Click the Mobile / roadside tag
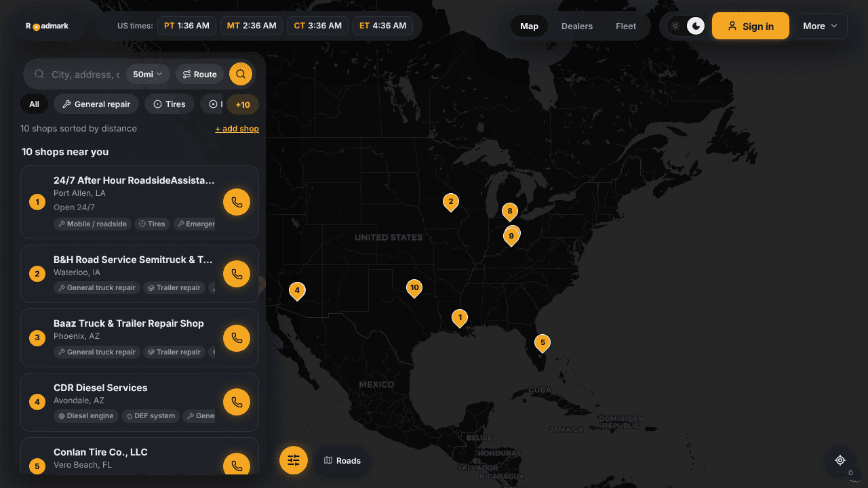The width and height of the screenshot is (868, 488). pyautogui.click(x=93, y=224)
